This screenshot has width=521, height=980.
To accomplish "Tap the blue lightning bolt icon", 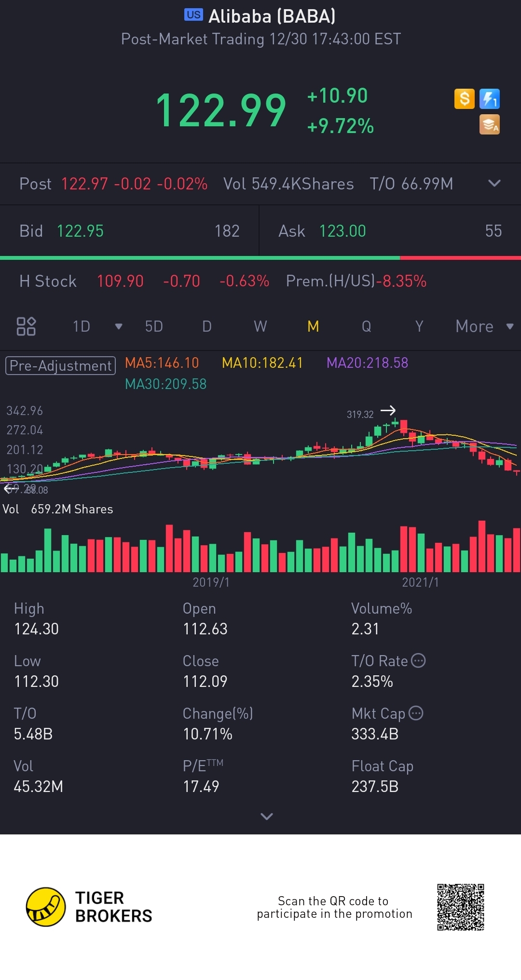I will point(489,99).
